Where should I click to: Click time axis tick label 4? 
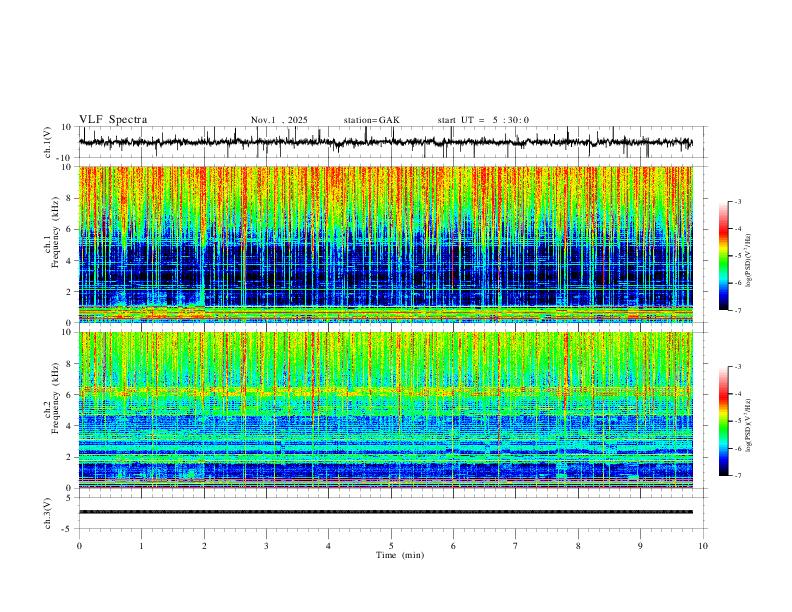(328, 546)
